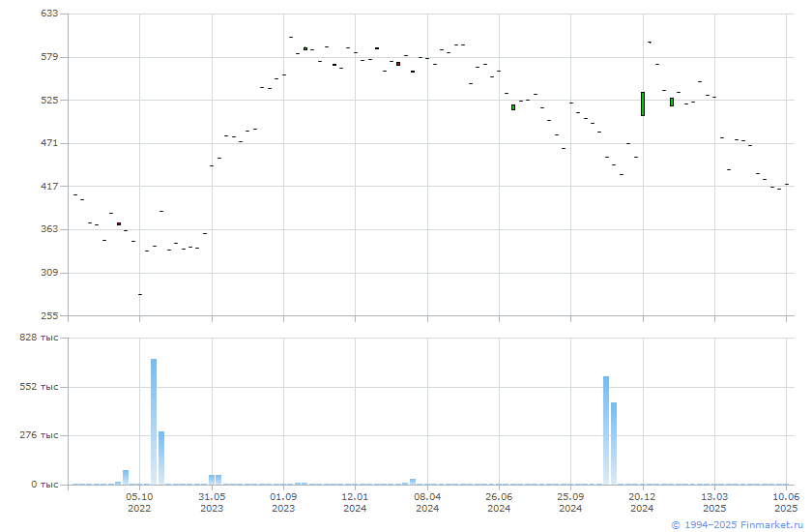This screenshot has height=532, width=812.
Task: Click the '25.09 2024' date label
Action: point(570,502)
